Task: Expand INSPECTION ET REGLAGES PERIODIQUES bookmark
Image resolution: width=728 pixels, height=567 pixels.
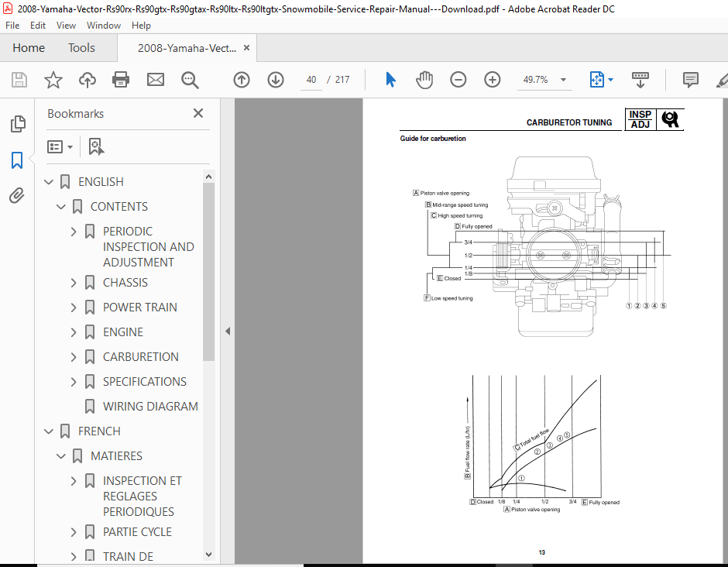Action: click(74, 480)
